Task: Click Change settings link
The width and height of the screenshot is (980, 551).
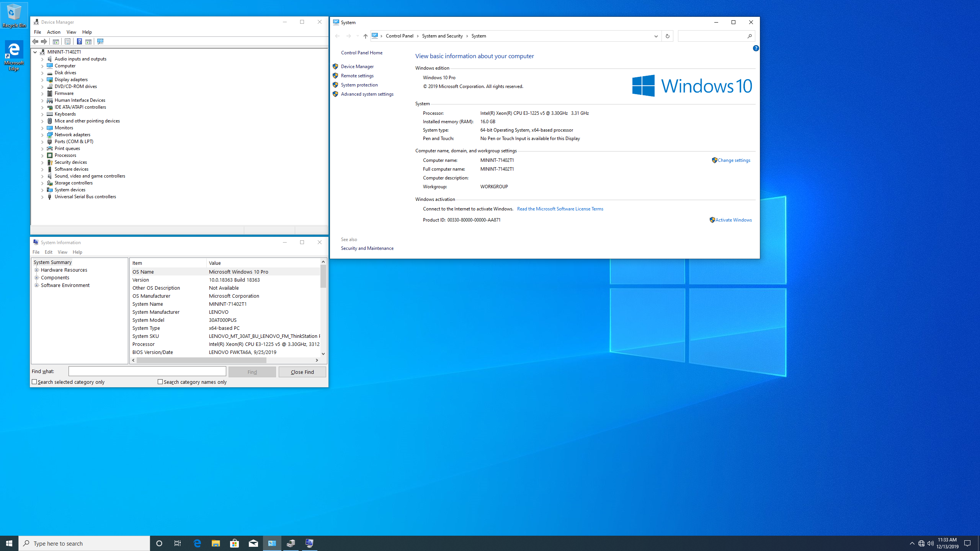Action: [x=734, y=160]
